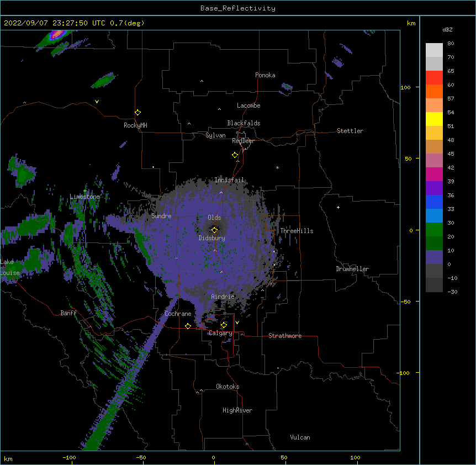476x465 pixels.
Task: Click the white plus marker north of Drumheller
Action: point(338,207)
